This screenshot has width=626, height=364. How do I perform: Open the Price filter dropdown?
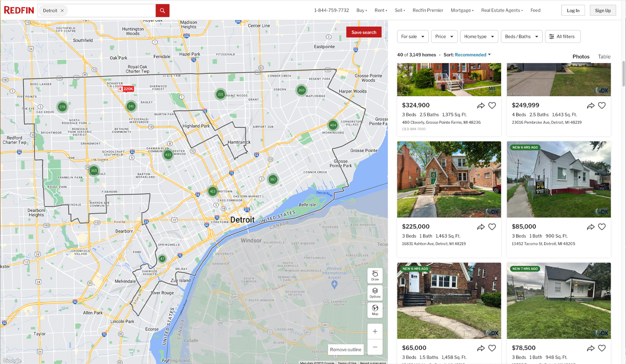pos(444,36)
